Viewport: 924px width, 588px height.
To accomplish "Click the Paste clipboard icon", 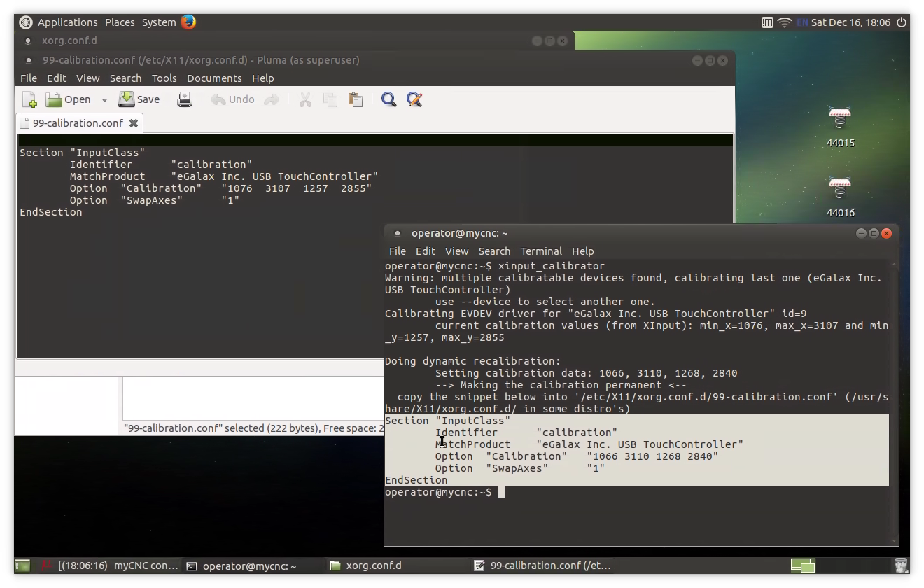I will pyautogui.click(x=356, y=99).
